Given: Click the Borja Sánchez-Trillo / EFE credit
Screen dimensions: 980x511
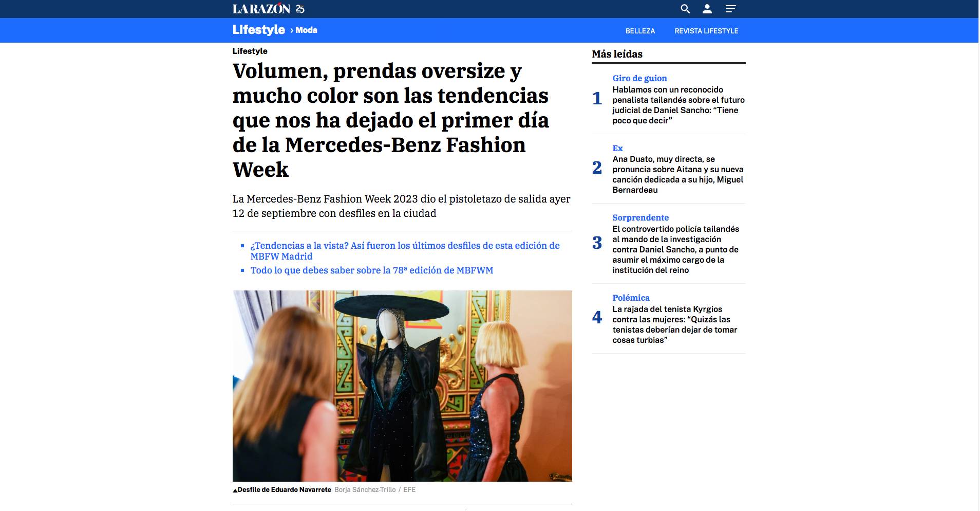Looking at the screenshot, I should click(x=375, y=490).
